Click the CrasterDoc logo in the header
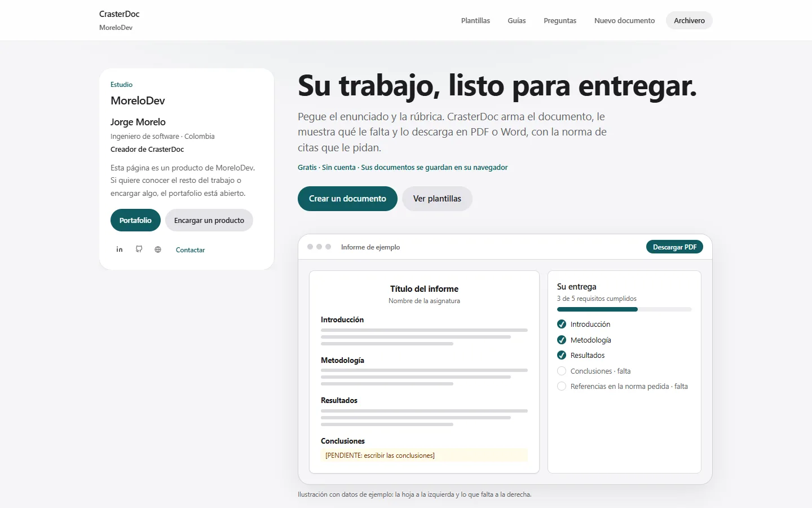 [120, 14]
